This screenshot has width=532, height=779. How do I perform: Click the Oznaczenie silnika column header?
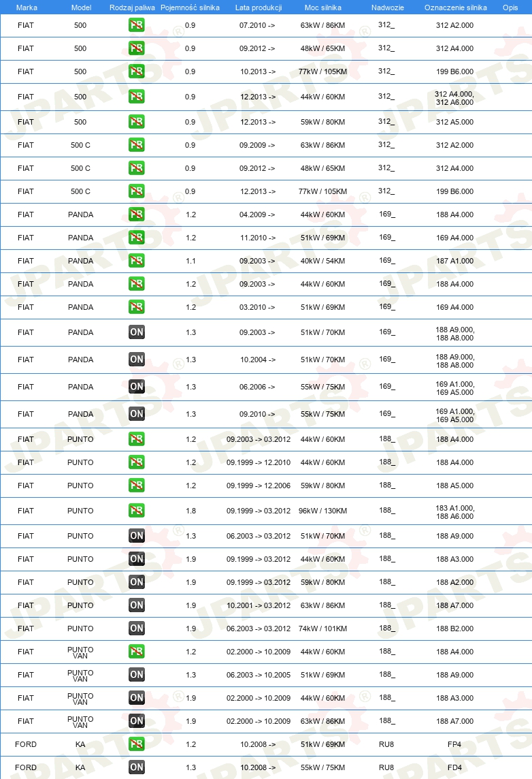click(x=456, y=7)
